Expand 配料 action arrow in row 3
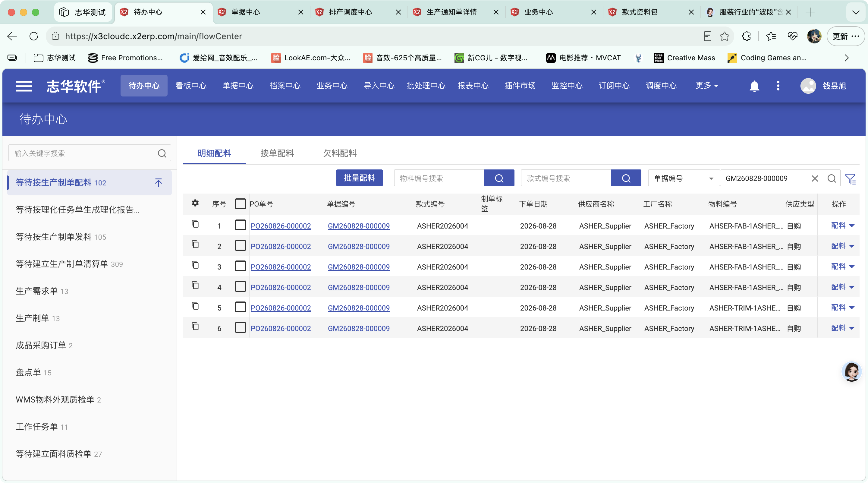 (851, 267)
